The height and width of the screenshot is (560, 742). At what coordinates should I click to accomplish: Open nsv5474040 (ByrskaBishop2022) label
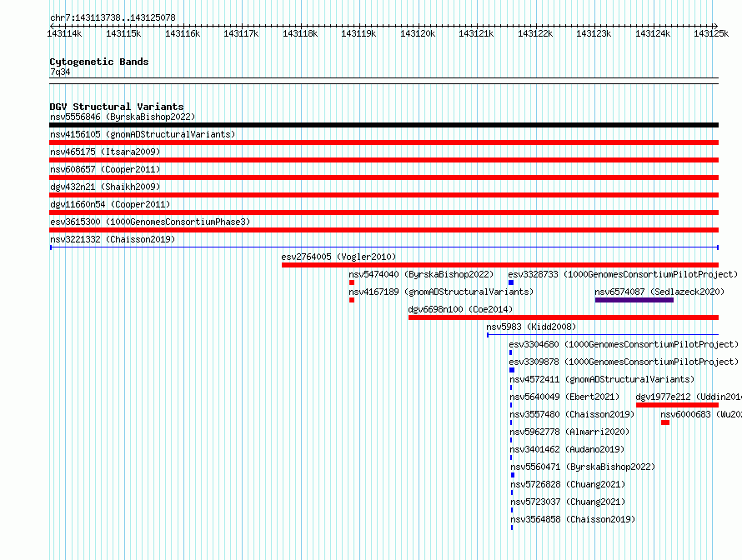[x=421, y=274]
